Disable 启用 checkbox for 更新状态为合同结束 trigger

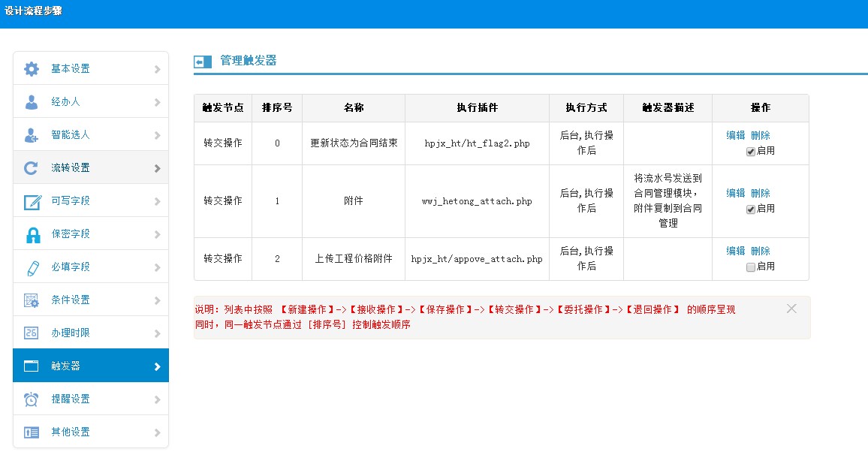coord(751,151)
